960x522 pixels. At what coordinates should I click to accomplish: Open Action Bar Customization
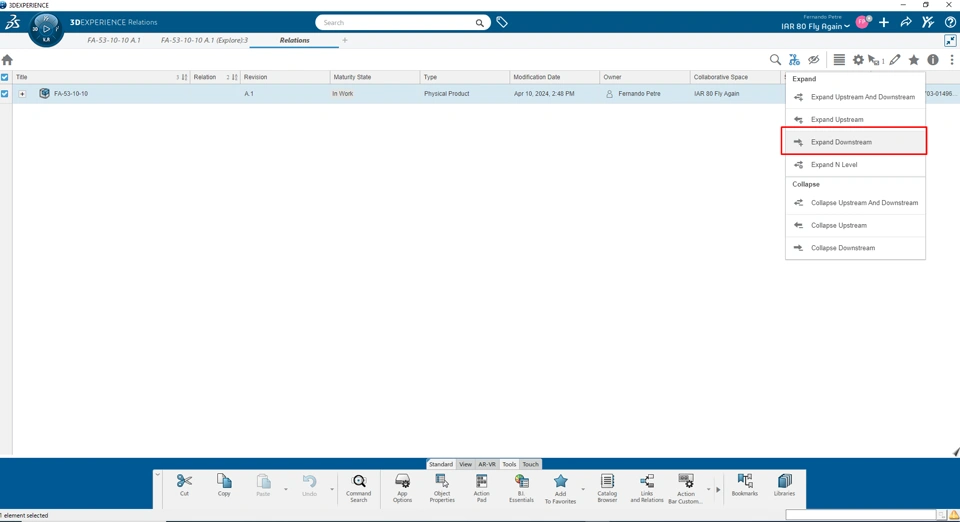click(686, 488)
